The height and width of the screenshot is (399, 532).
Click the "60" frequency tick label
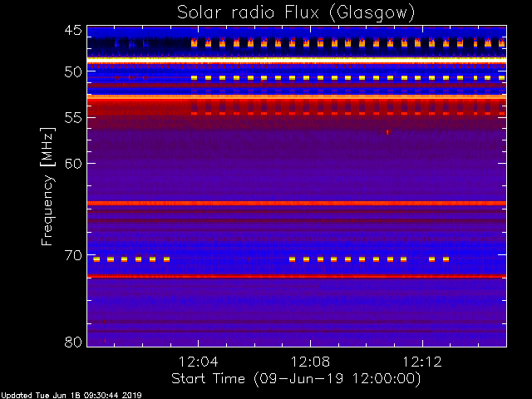coord(73,164)
